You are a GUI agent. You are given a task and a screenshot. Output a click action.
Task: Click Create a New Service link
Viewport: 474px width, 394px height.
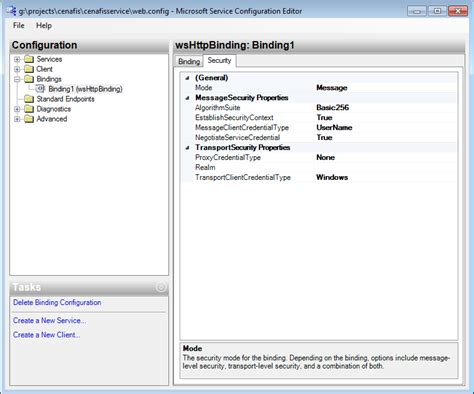coord(49,320)
